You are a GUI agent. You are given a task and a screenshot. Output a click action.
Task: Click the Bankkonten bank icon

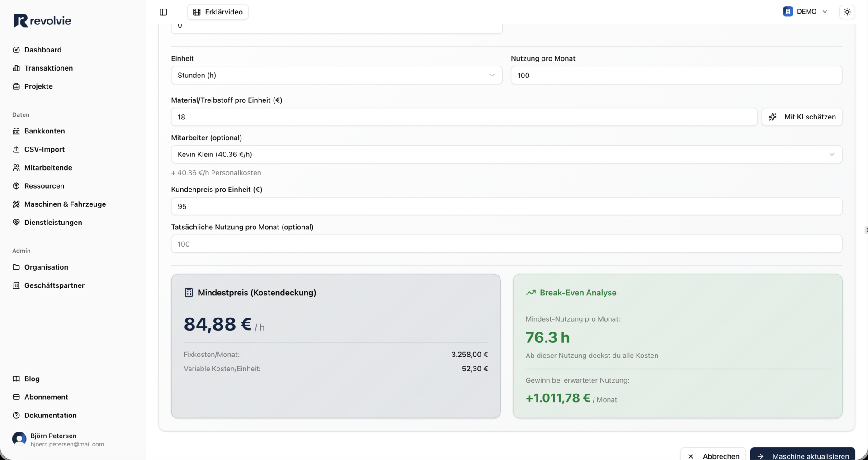(16, 131)
